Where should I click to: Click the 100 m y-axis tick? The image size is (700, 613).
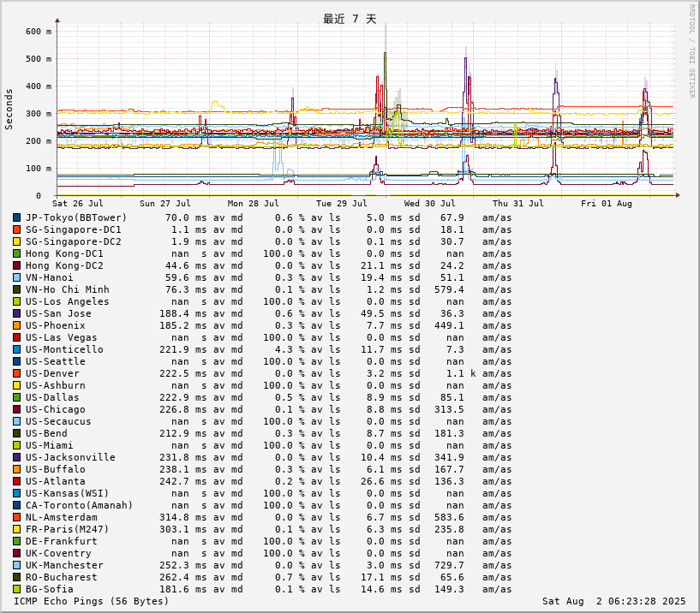click(x=39, y=169)
